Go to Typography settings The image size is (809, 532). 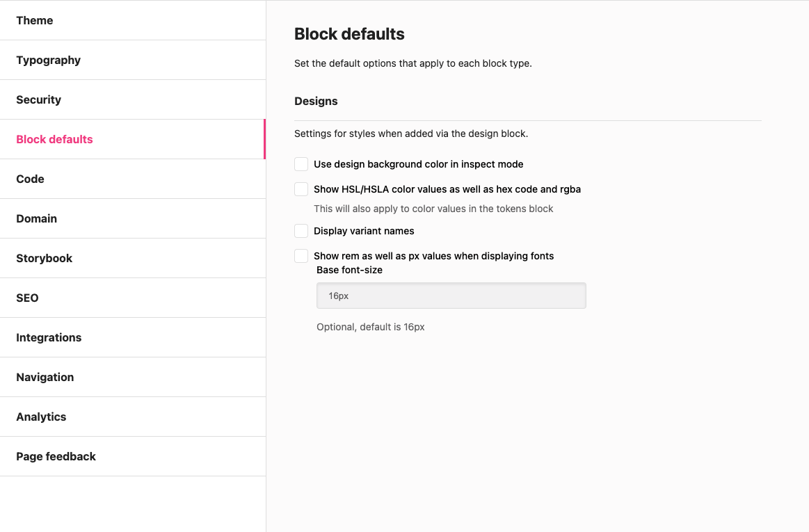click(133, 60)
